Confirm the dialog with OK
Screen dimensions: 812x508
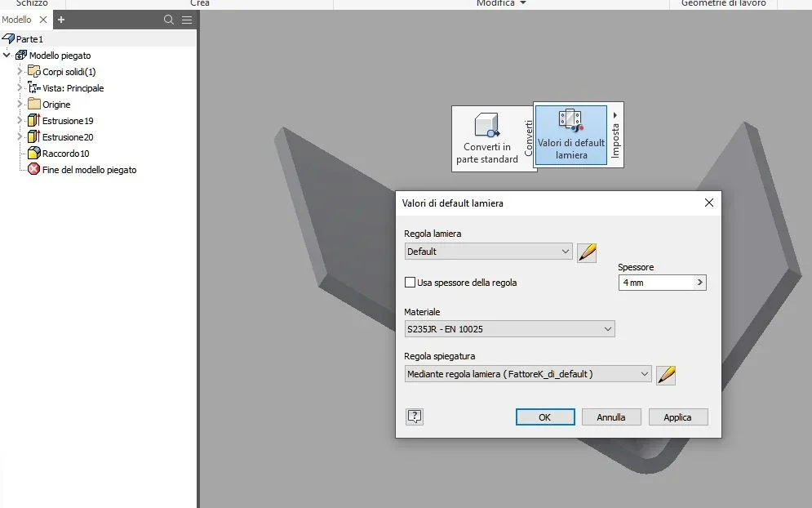click(545, 417)
